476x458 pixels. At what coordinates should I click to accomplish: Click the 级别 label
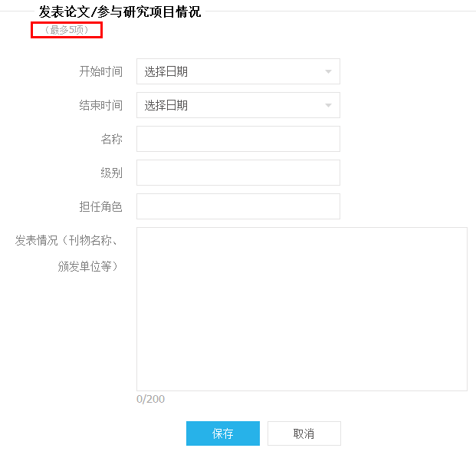coord(111,173)
